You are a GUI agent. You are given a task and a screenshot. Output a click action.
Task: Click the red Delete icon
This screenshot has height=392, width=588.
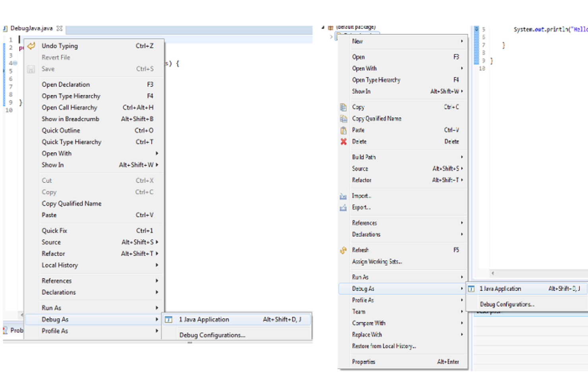(343, 141)
